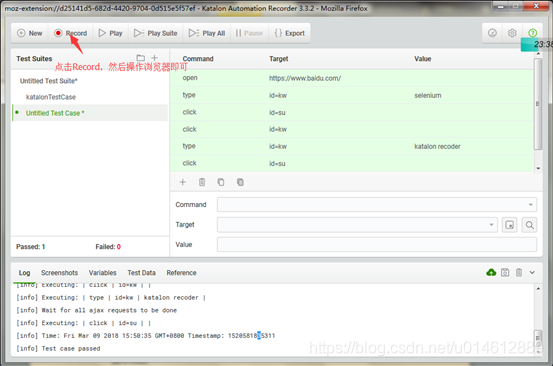
Task: Add new test suite plus icon
Action: click(154, 58)
